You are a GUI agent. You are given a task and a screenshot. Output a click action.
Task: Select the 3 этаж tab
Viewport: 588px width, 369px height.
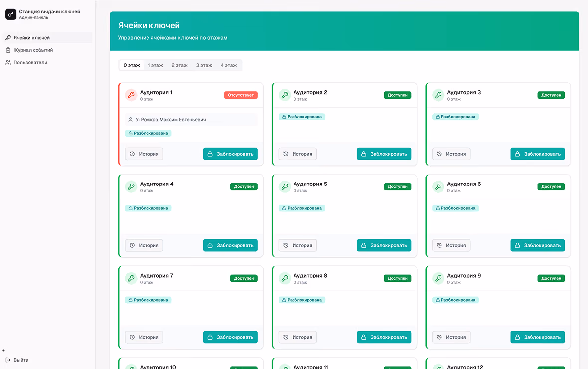[x=204, y=65]
